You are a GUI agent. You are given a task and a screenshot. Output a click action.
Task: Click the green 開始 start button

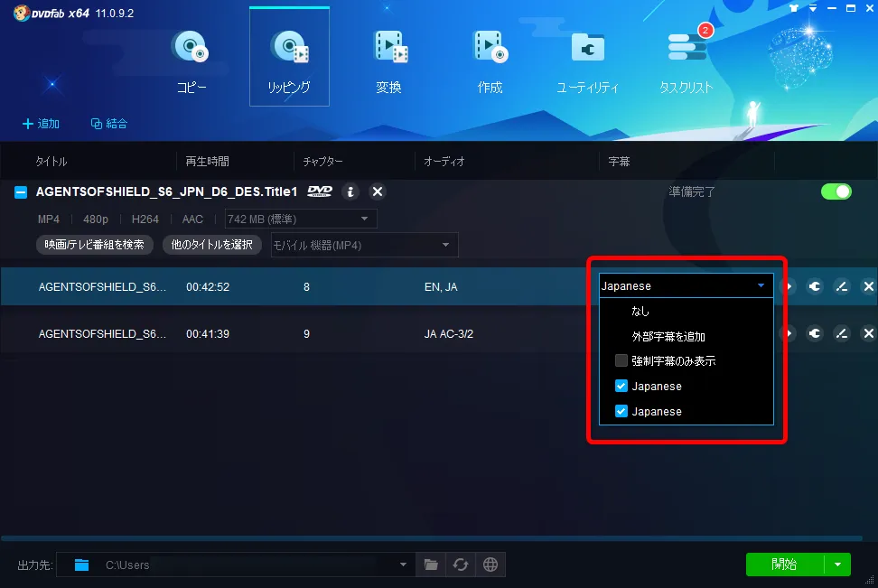pos(784,565)
